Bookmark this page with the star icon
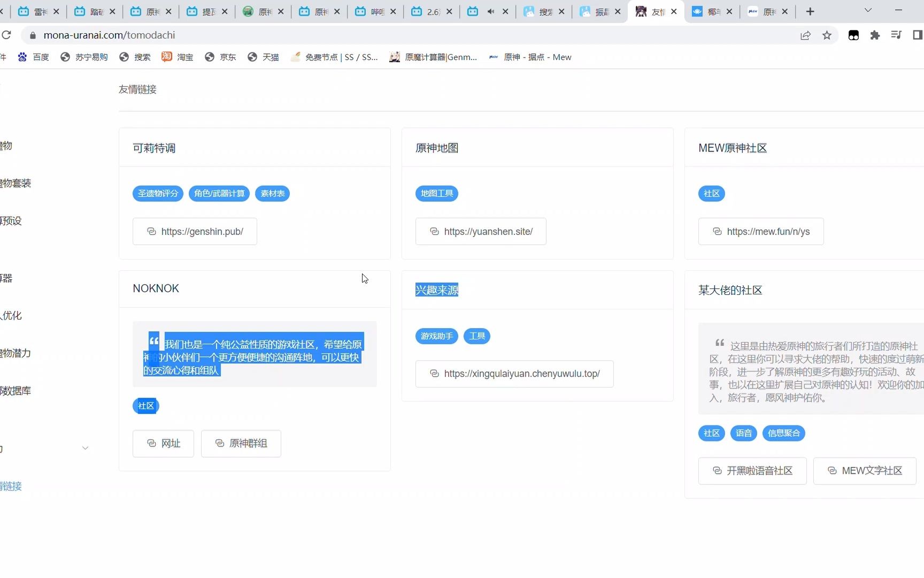Viewport: 924px width, 578px height. pos(827,35)
